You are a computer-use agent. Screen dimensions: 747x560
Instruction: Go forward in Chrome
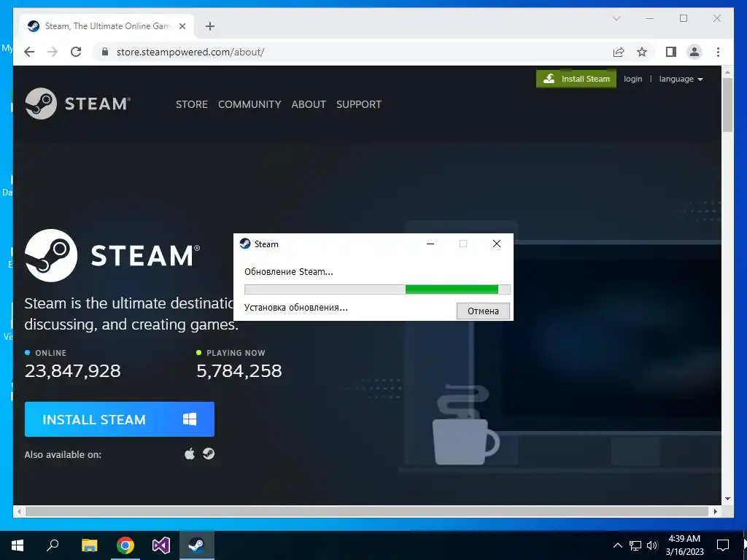pyautogui.click(x=53, y=52)
